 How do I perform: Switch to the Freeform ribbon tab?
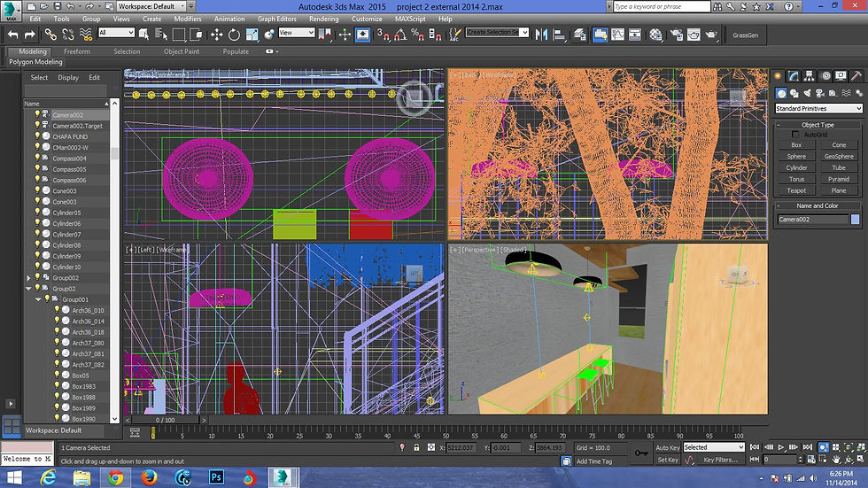(x=77, y=51)
